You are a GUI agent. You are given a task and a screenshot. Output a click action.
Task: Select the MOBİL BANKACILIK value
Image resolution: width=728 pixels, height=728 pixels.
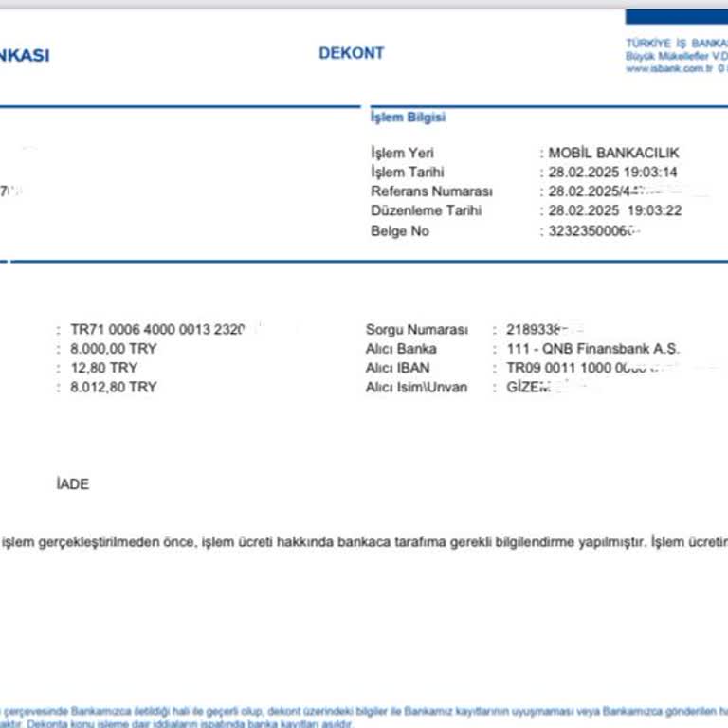614,153
